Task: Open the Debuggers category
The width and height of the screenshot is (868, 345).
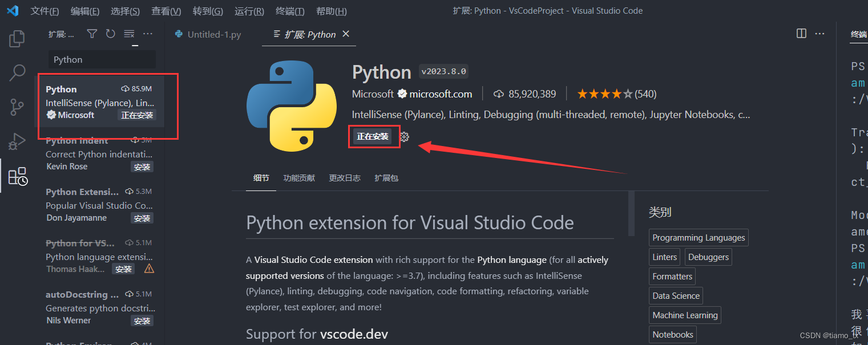Action: pos(708,257)
